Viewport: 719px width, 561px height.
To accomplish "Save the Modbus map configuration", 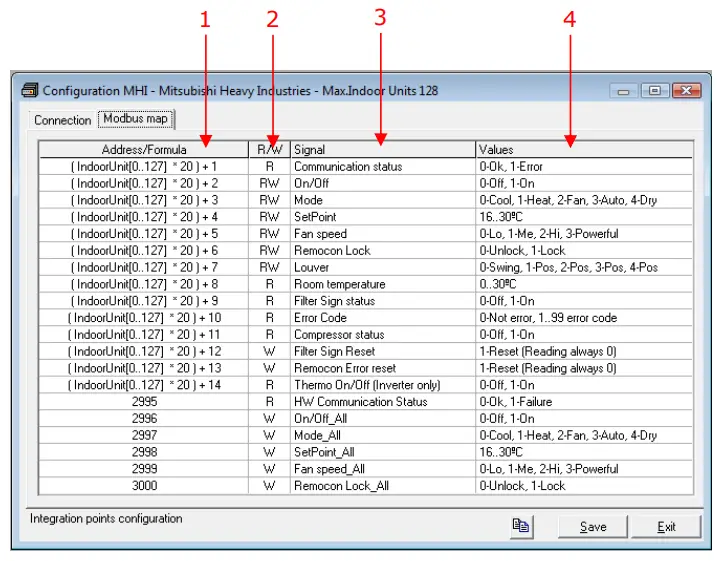I will click(592, 527).
